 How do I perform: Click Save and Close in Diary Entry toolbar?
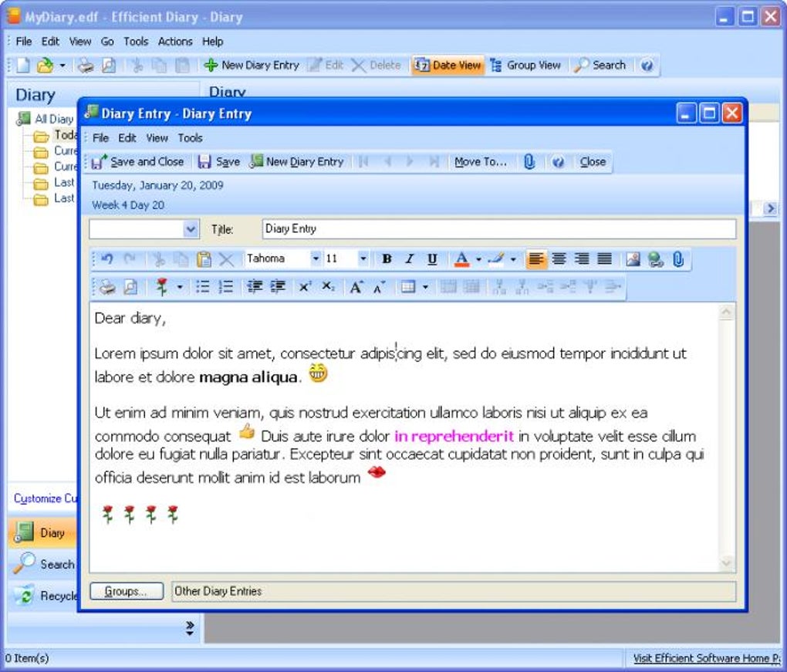tap(138, 161)
